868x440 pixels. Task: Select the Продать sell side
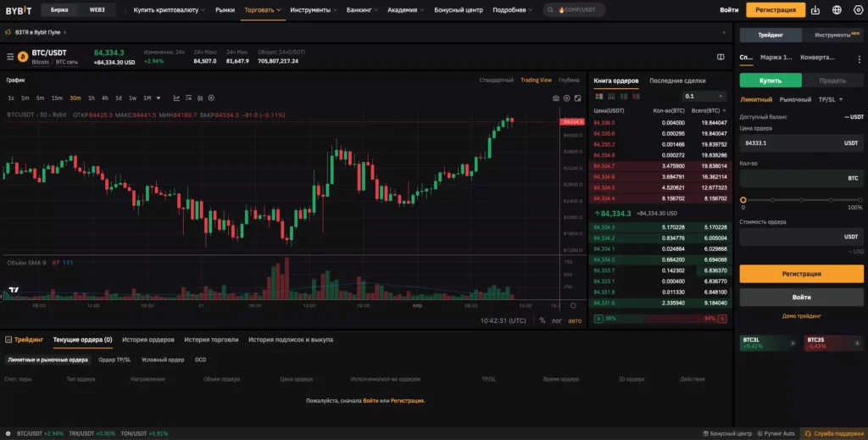[832, 81]
